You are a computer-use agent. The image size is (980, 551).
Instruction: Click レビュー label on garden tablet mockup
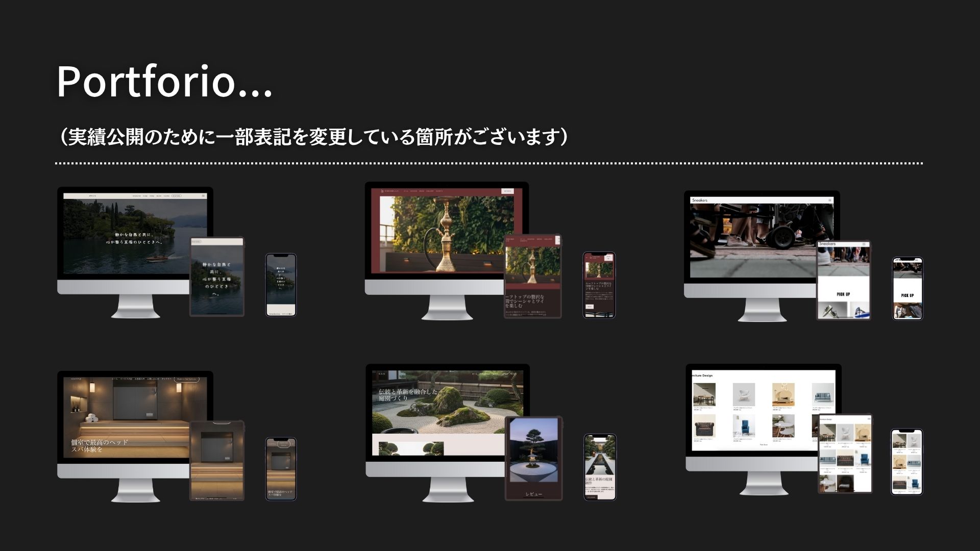click(533, 494)
